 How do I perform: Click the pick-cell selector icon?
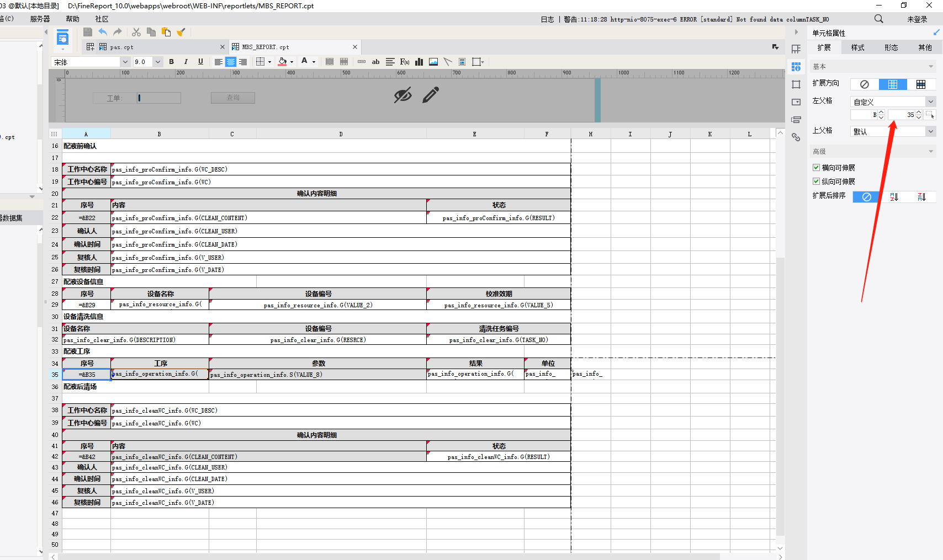coord(930,115)
